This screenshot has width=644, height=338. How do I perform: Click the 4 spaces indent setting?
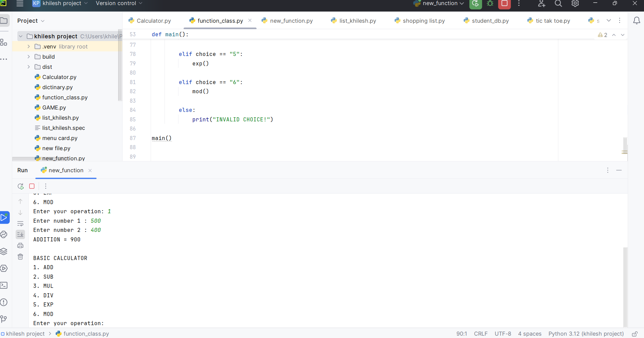(530, 334)
